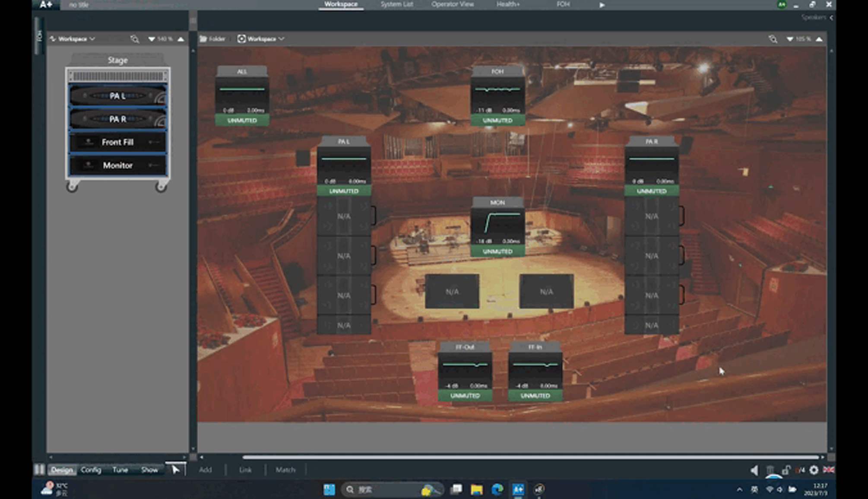Open the Workspace dropdown in left panel
The image size is (868, 499).
point(73,39)
